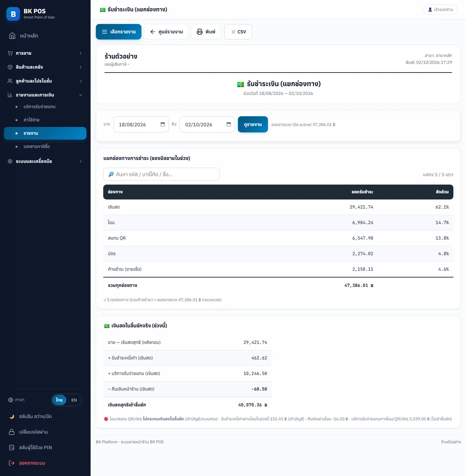
Task: Click the globe icon beside ภาษา
Action: (x=11, y=400)
